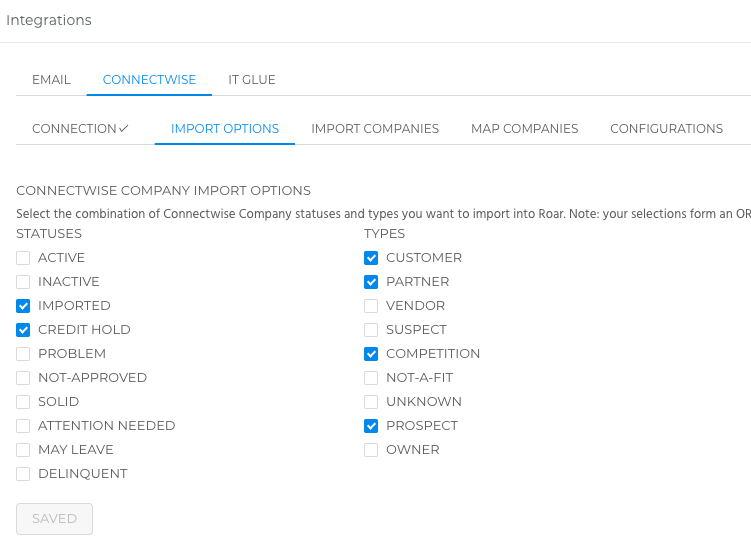This screenshot has height=550, width=751.
Task: Click the Integrations page title
Action: point(49,20)
